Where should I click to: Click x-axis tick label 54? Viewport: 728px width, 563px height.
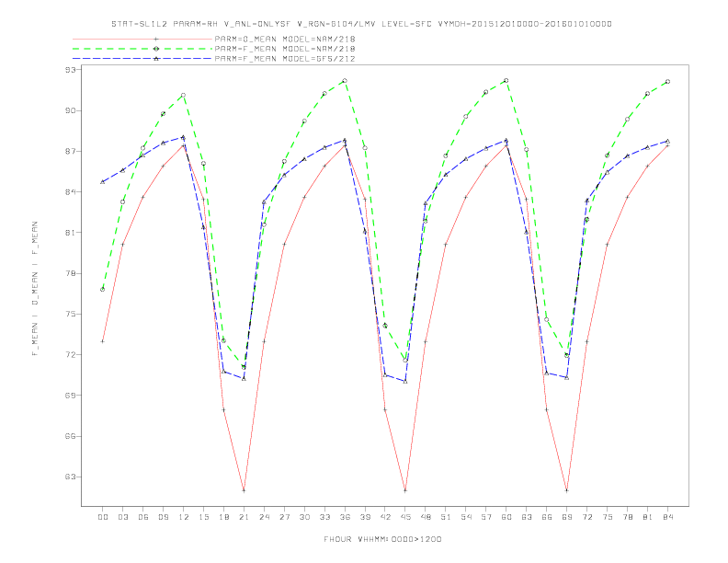click(x=466, y=517)
